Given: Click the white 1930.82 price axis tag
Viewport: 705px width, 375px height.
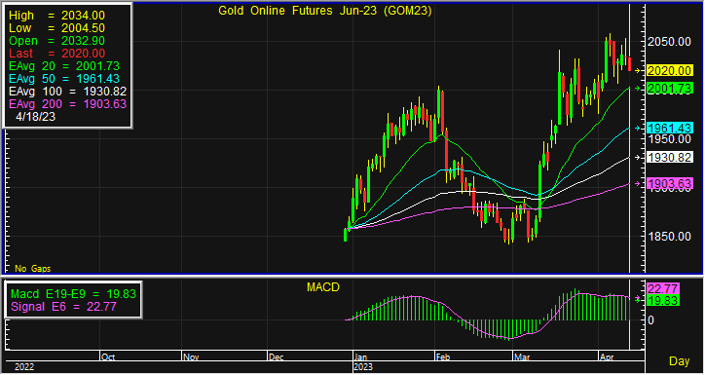Looking at the screenshot, I should 669,157.
